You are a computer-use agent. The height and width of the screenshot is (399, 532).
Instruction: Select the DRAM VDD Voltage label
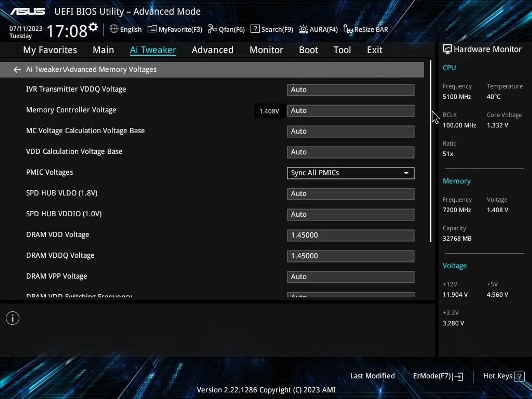click(58, 235)
